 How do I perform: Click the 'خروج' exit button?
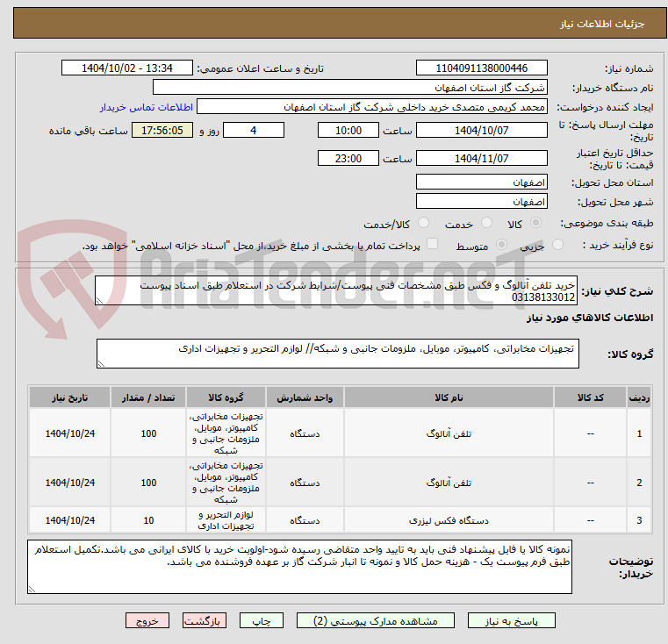tap(147, 620)
